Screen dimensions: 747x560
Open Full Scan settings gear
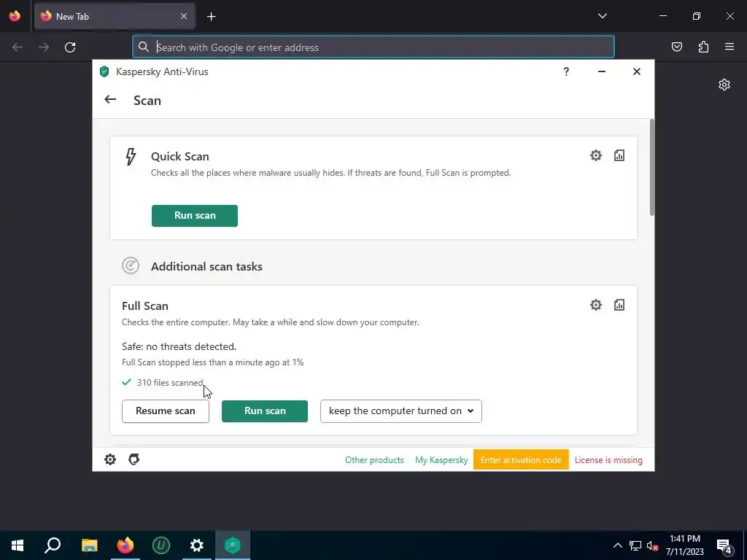coord(595,305)
